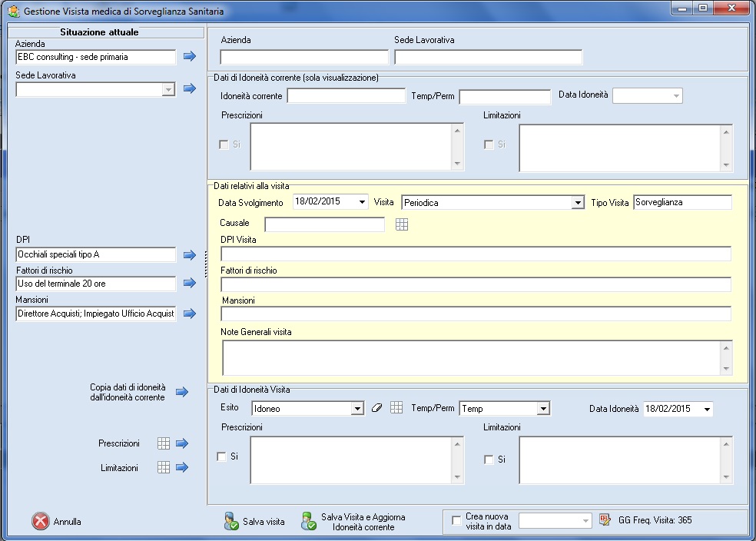Click the Uso del terminale 20 ore field

(x=96, y=284)
